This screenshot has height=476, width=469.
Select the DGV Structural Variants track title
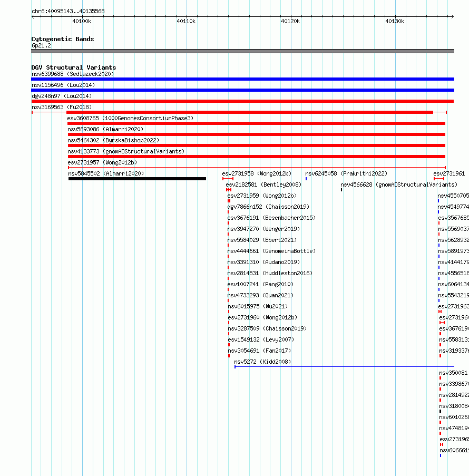(73, 67)
